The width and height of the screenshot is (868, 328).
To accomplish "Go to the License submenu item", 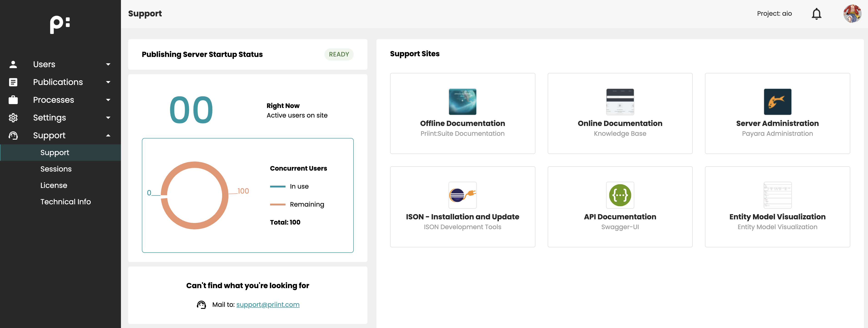I will coord(54,185).
